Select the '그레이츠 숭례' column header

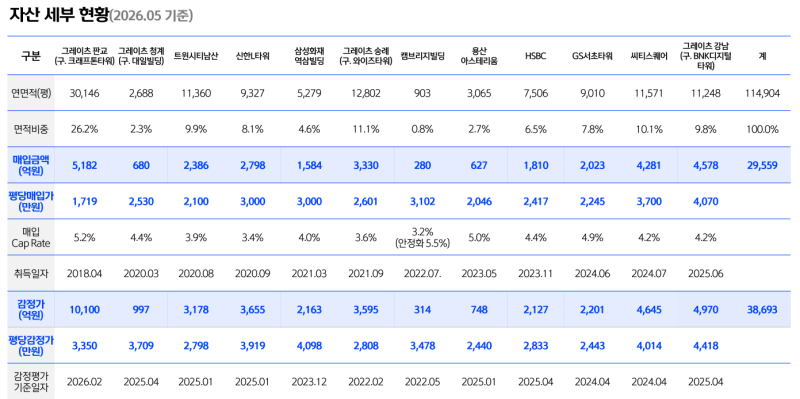pyautogui.click(x=366, y=56)
